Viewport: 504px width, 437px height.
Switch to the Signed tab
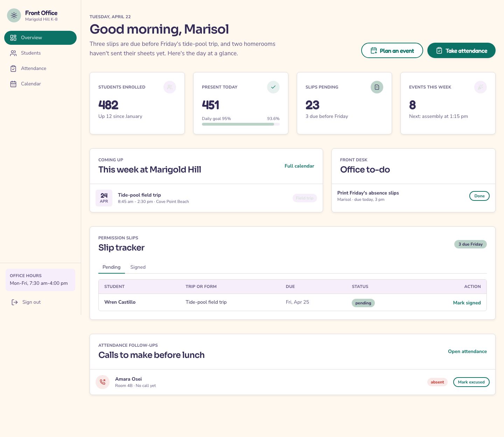138,267
